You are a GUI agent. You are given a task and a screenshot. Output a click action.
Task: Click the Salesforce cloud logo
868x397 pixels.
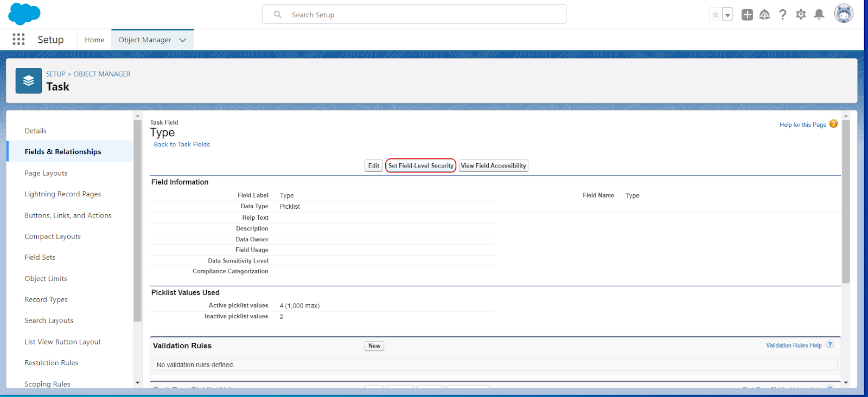coord(24,14)
